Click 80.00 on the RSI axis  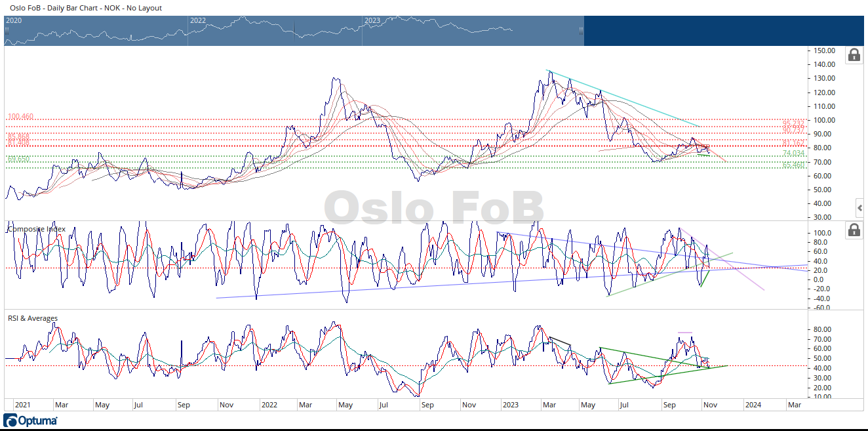tap(822, 329)
